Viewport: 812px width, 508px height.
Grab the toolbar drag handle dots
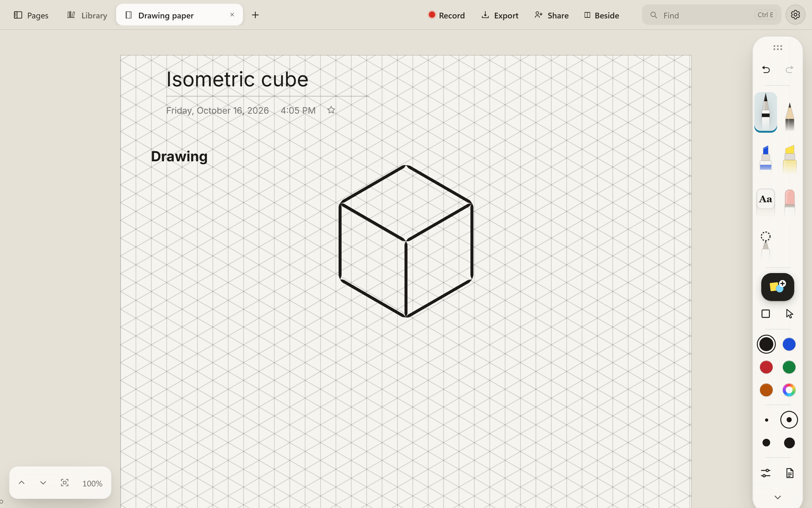(777, 47)
